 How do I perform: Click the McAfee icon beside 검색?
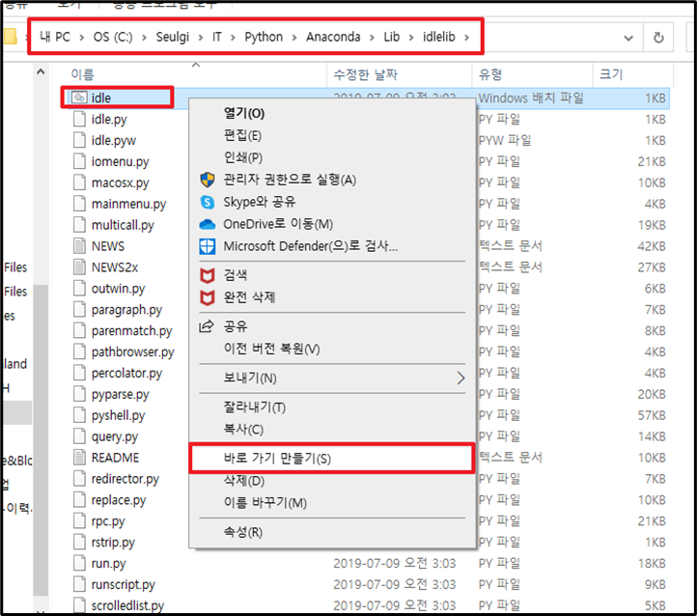(x=208, y=275)
